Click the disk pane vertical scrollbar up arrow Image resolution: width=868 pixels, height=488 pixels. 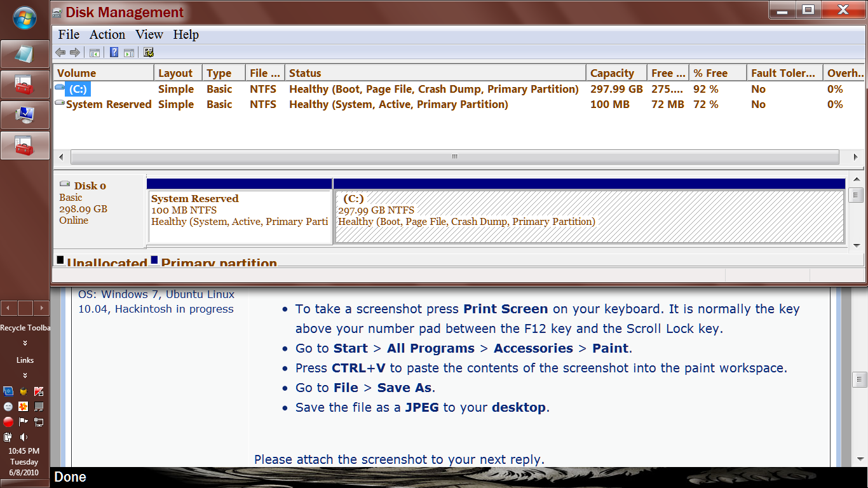pos(856,180)
